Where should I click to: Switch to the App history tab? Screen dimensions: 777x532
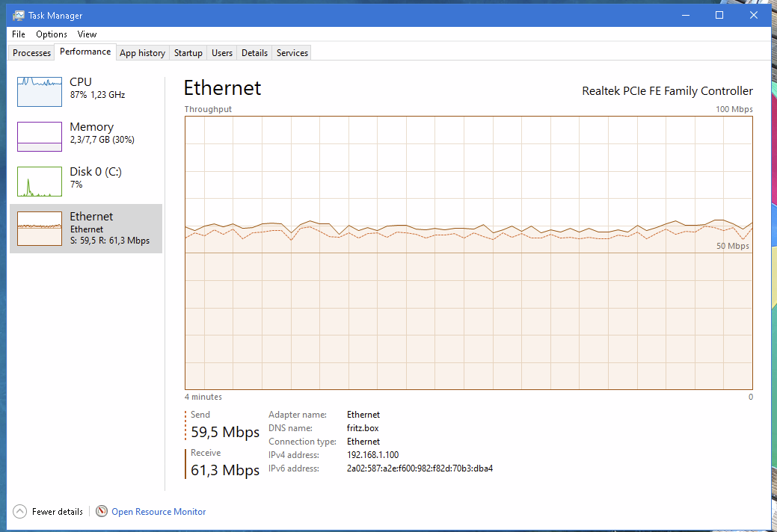pyautogui.click(x=142, y=53)
